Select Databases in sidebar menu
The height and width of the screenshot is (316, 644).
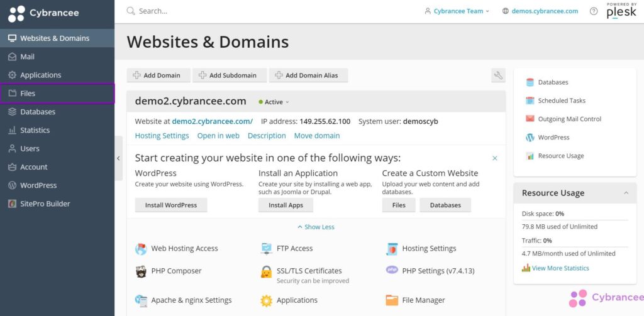[57, 112]
